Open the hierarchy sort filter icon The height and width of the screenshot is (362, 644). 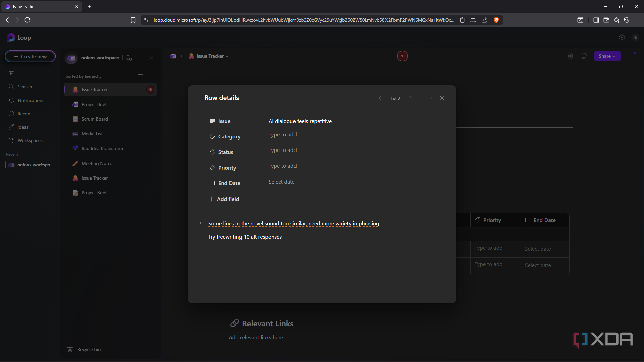click(x=140, y=76)
